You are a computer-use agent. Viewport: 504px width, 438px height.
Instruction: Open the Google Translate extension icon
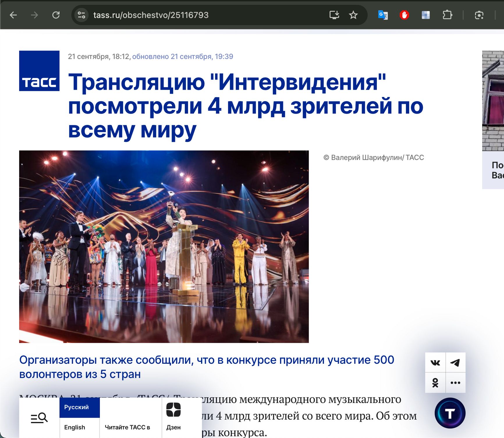pos(383,15)
